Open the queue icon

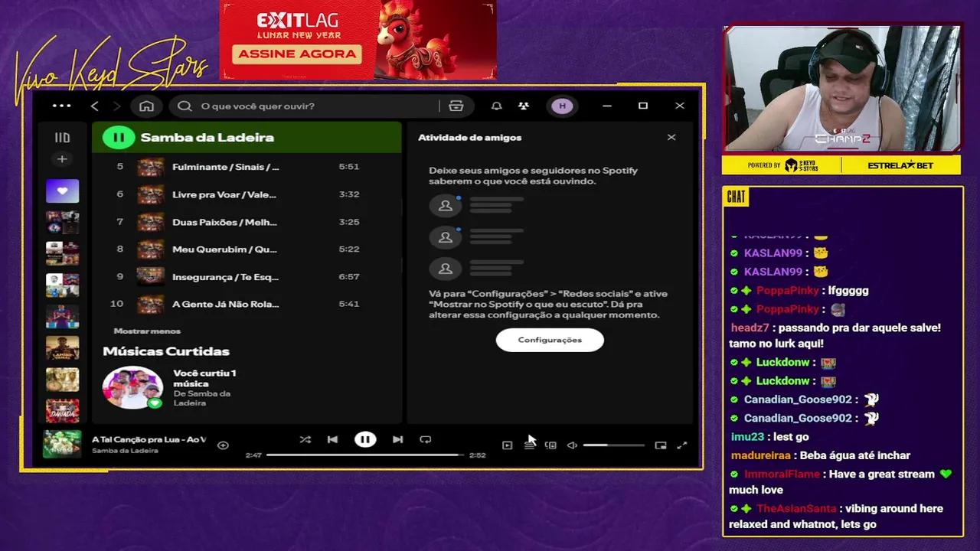[529, 445]
